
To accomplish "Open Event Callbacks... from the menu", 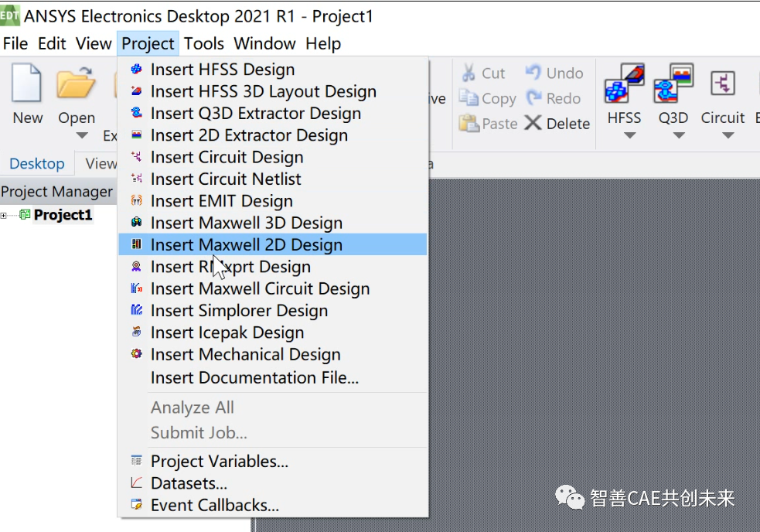I will [x=273, y=505].
